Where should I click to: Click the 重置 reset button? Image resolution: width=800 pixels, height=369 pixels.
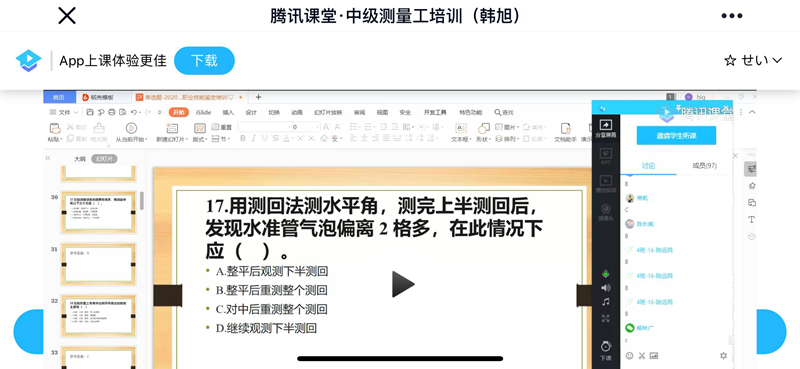(222, 127)
